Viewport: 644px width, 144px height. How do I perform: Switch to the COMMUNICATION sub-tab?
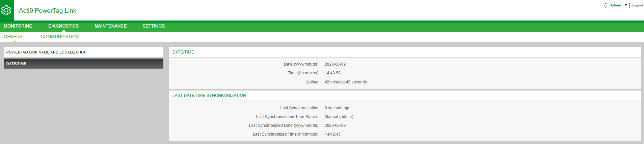[x=60, y=37]
